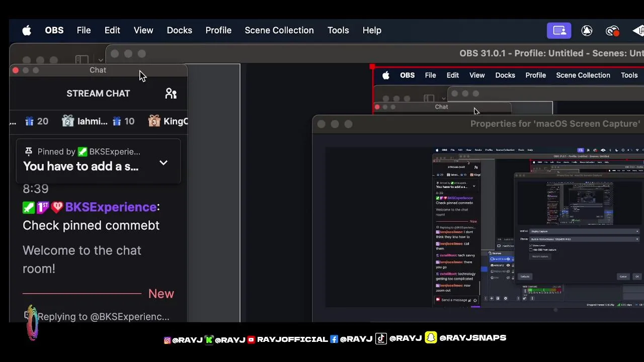This screenshot has height=362, width=644.
Task: Open the Profile menu
Action: pyautogui.click(x=218, y=30)
